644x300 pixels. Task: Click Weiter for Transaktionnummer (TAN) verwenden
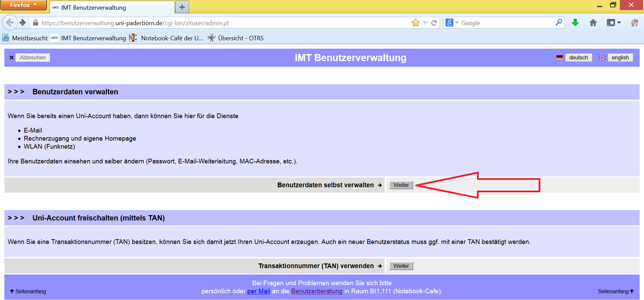[401, 266]
